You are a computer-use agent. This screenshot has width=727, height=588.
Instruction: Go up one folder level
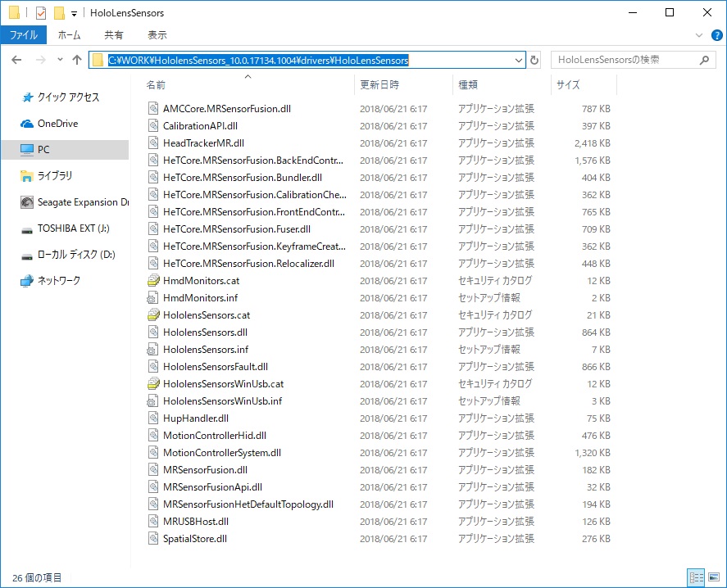tap(77, 60)
